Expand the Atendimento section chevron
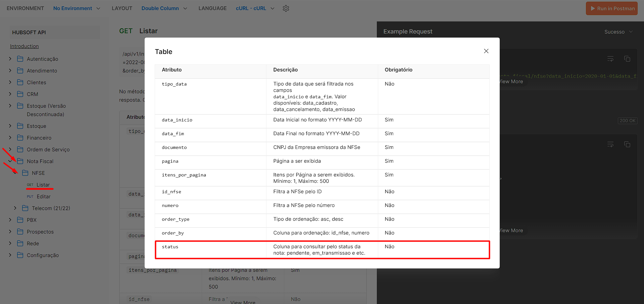The image size is (644, 304). (10, 70)
